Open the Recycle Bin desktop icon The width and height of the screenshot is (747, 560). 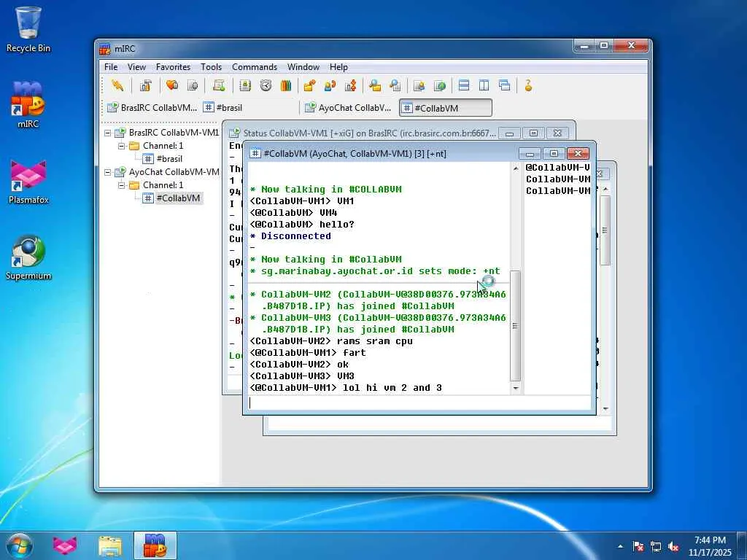pos(28,29)
